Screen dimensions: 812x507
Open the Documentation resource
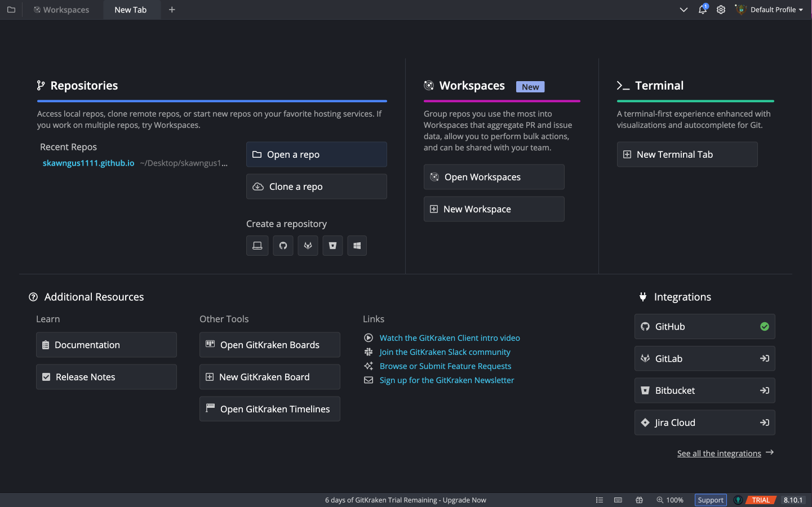107,345
